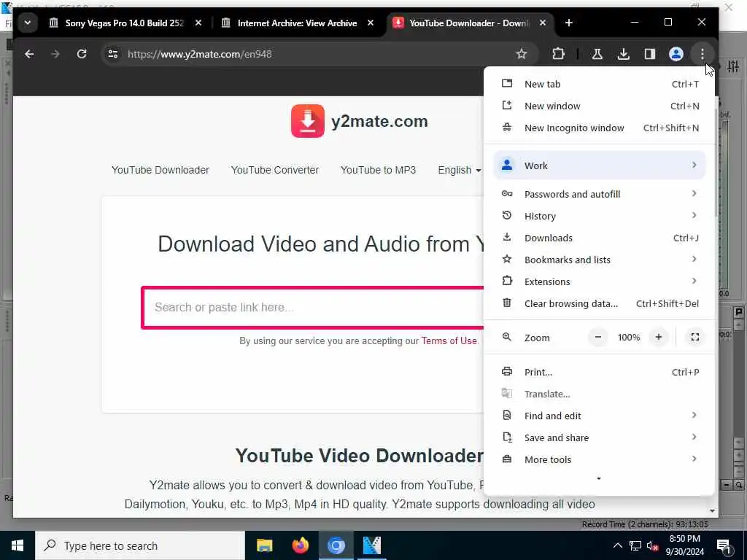
Task: Open Chrome Labs flask icon
Action: (597, 54)
